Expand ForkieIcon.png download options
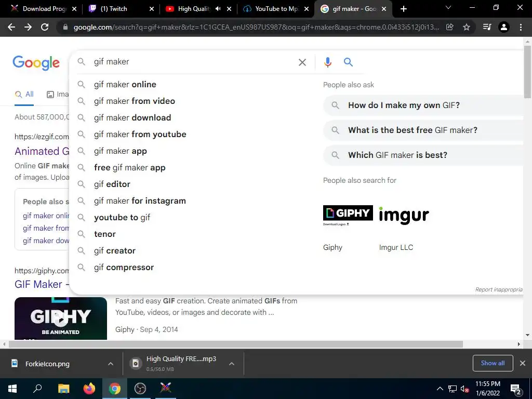Screen dimensions: 532x399 pos(111,364)
